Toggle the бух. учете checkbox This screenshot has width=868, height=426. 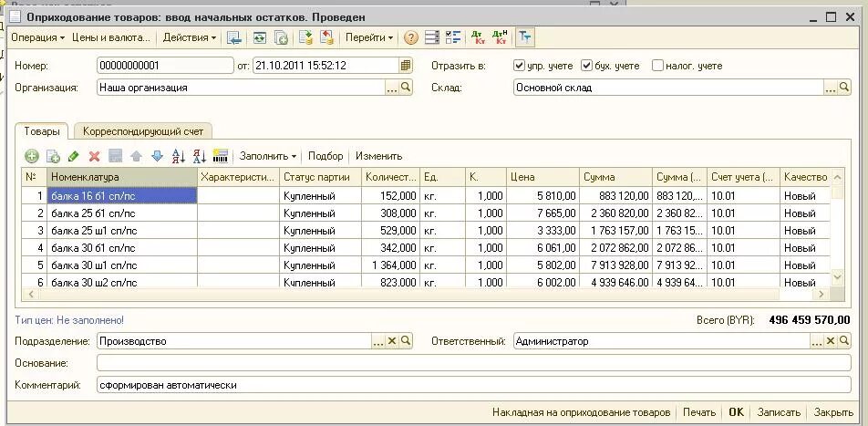point(587,66)
